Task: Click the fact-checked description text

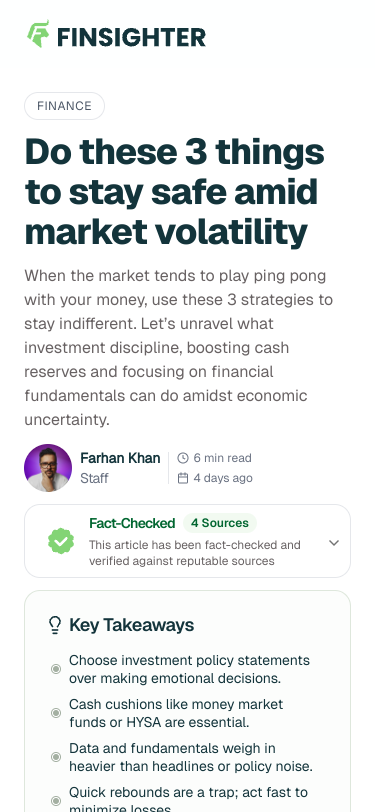Action: [x=195, y=553]
